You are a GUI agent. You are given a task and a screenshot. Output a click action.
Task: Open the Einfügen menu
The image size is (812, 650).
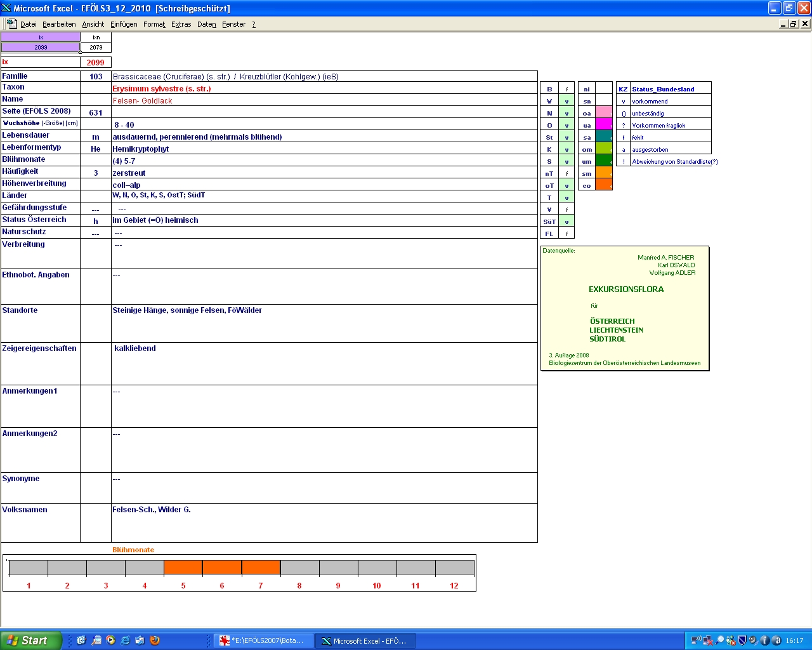[x=124, y=24]
